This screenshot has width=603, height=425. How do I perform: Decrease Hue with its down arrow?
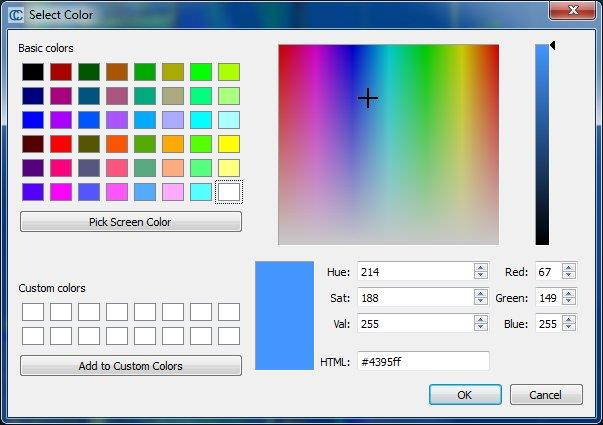(x=481, y=275)
